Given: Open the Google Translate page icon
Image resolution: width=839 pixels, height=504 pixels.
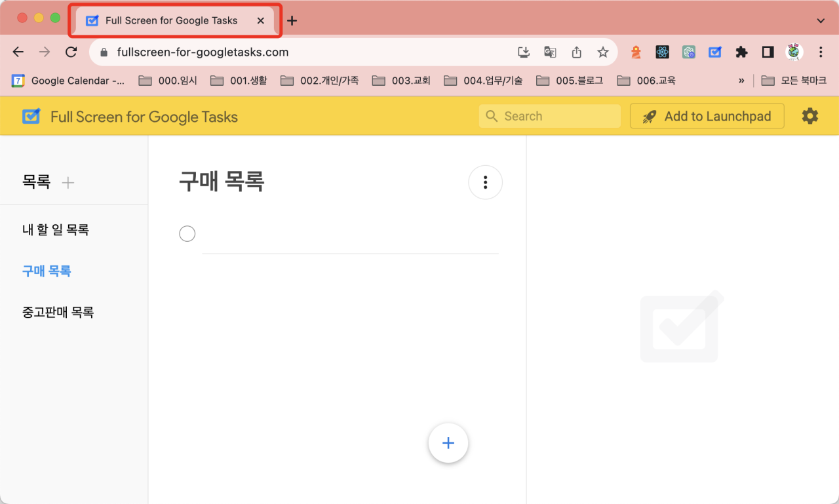Looking at the screenshot, I should (x=550, y=52).
